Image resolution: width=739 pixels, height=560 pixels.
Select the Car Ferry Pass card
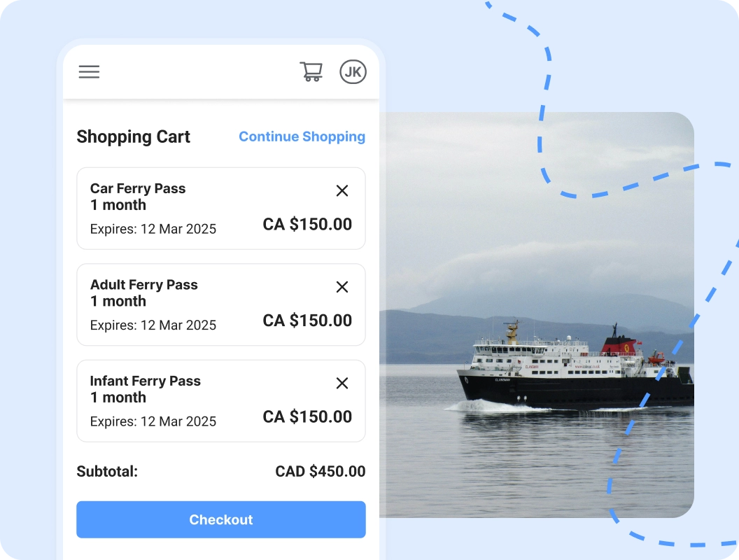click(x=221, y=209)
